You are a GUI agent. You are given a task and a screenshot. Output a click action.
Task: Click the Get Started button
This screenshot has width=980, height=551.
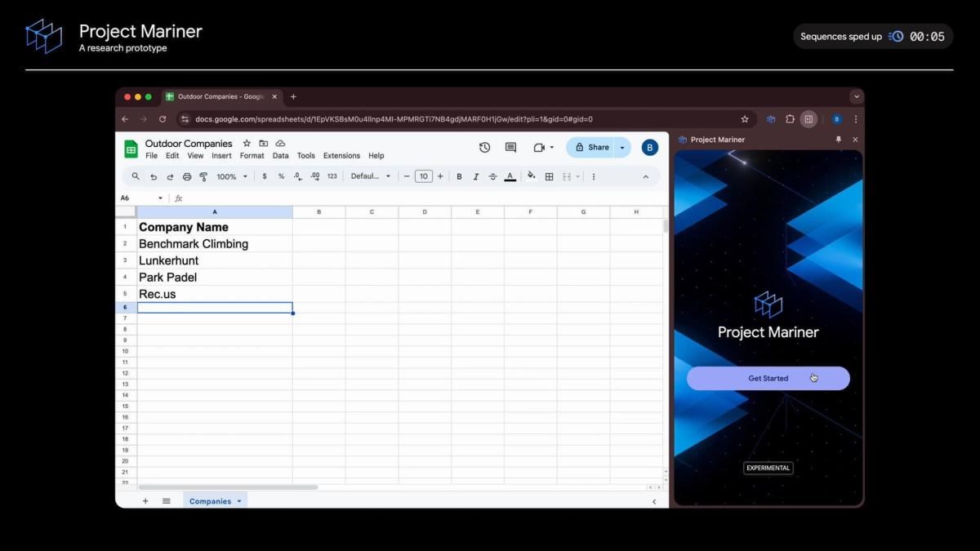768,378
